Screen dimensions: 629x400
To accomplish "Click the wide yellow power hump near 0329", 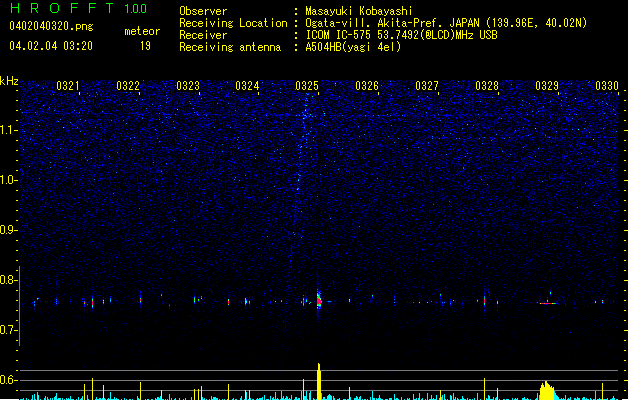I will tap(547, 391).
